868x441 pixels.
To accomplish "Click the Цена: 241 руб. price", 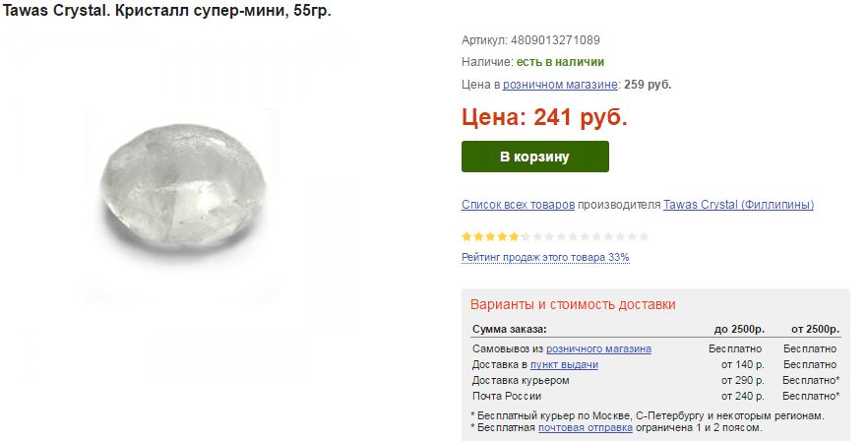I will 544,117.
